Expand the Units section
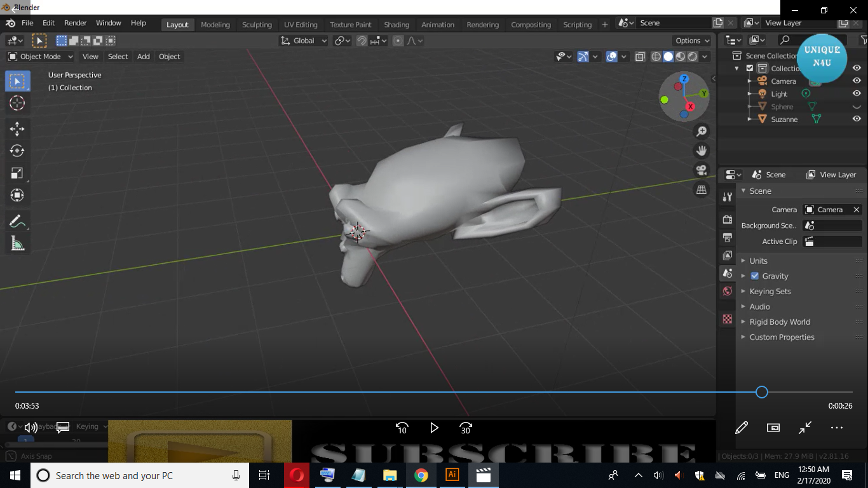Screen dimensions: 868x488 759,261
